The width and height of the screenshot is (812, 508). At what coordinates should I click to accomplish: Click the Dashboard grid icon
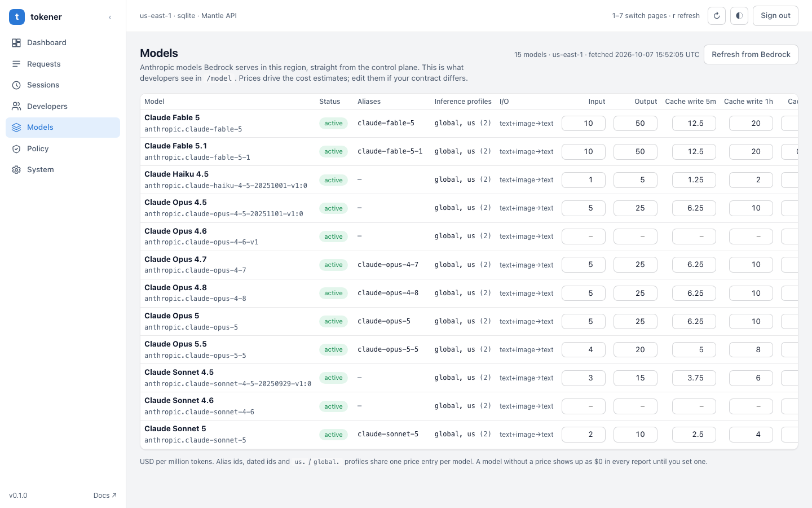(16, 43)
